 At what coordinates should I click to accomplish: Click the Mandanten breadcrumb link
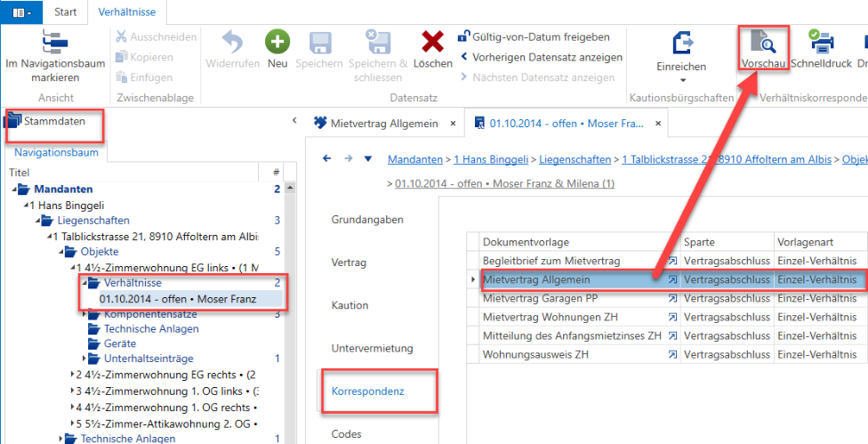415,159
